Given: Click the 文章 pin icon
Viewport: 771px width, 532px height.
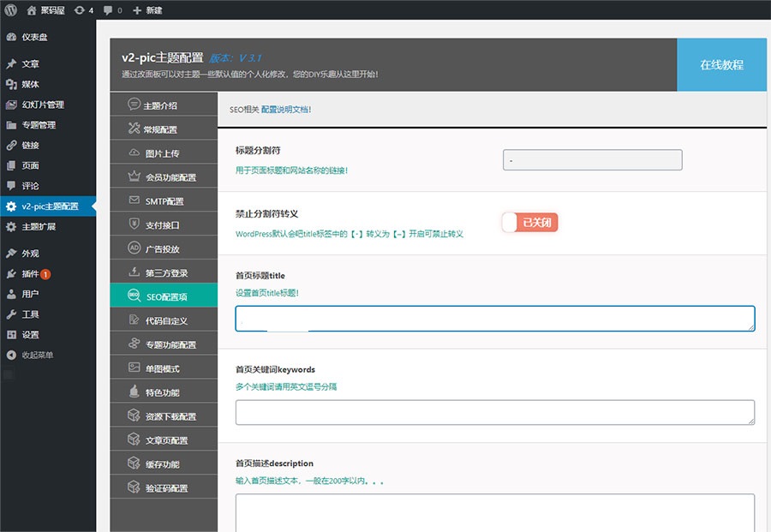Looking at the screenshot, I should (x=11, y=64).
